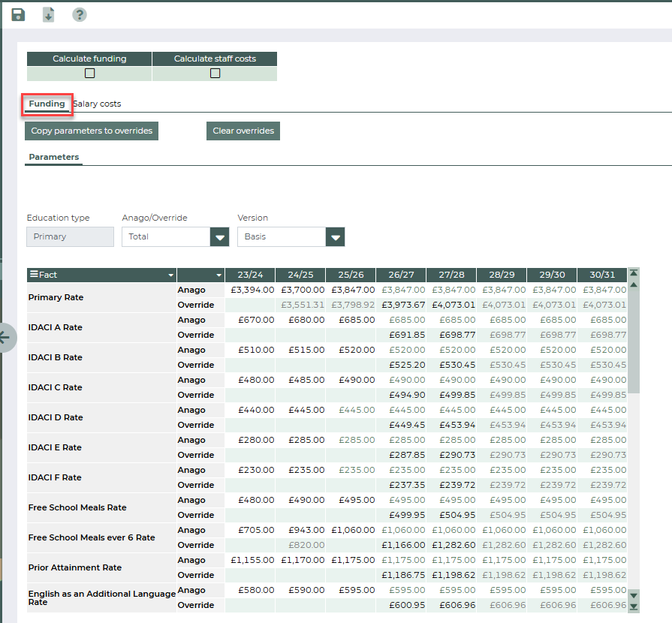
Task: Switch to the Salary costs tab
Action: click(x=98, y=104)
